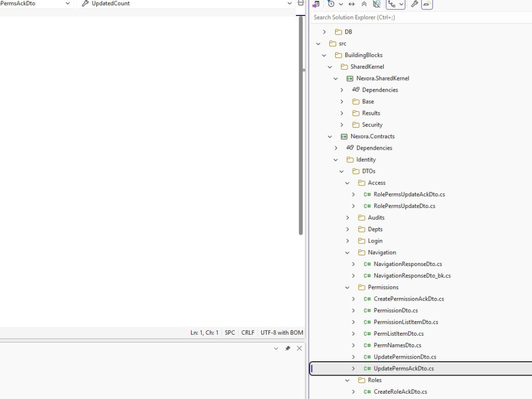Viewport: 532px width, 399px height.
Task: Collapse the SharedKernel folder
Action: pos(330,67)
